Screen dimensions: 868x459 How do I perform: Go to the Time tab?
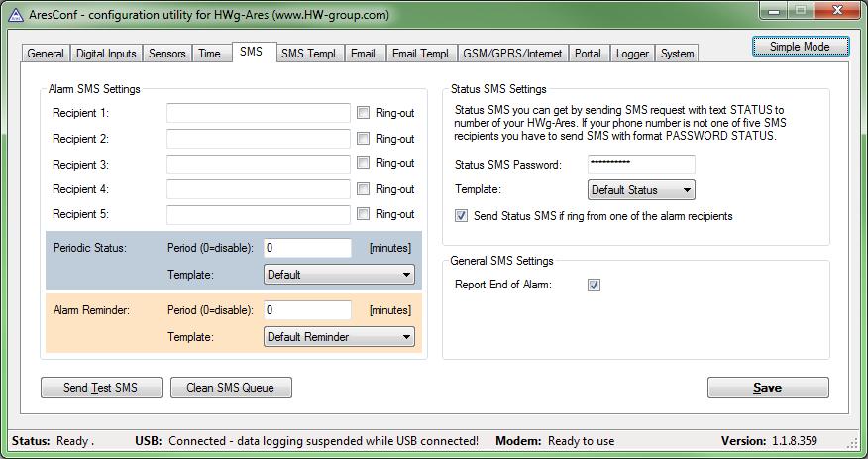(x=209, y=54)
